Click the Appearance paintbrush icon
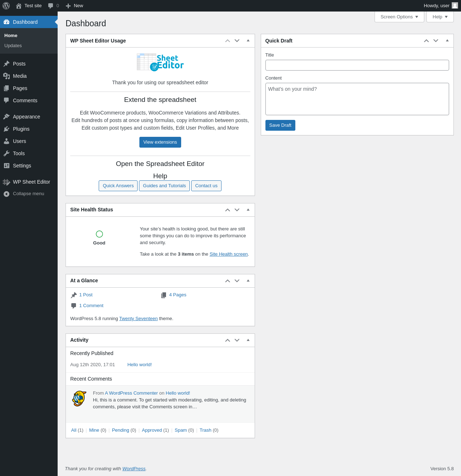 click(x=6, y=117)
